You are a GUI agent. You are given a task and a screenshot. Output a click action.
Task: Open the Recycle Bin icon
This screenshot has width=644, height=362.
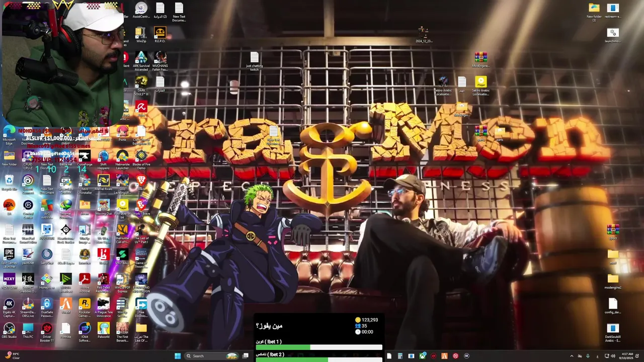(x=9, y=183)
